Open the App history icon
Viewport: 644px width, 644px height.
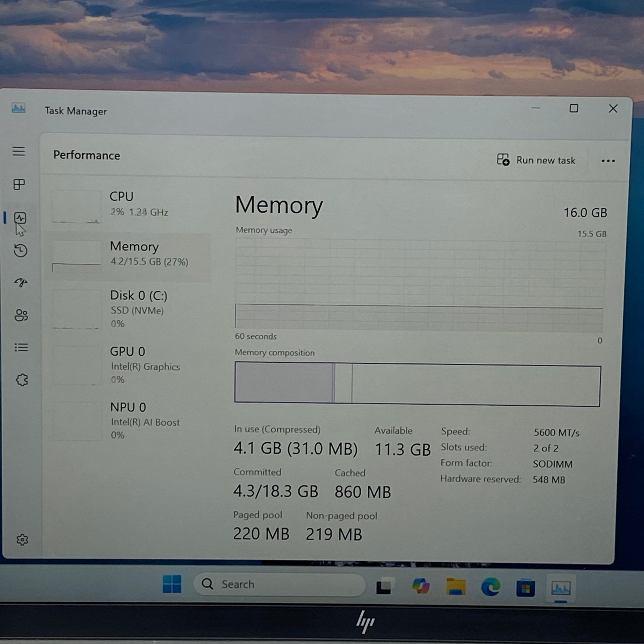pyautogui.click(x=21, y=251)
